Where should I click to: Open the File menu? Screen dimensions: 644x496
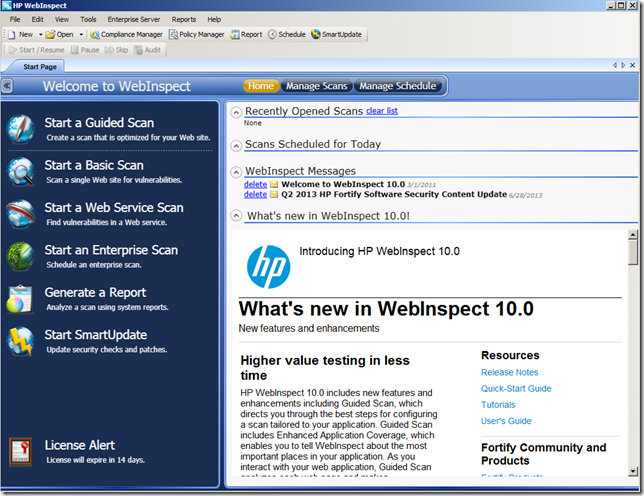[x=15, y=19]
